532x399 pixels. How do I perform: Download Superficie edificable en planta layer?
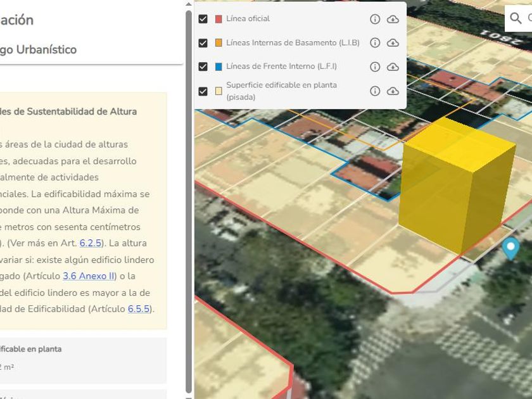coord(393,91)
